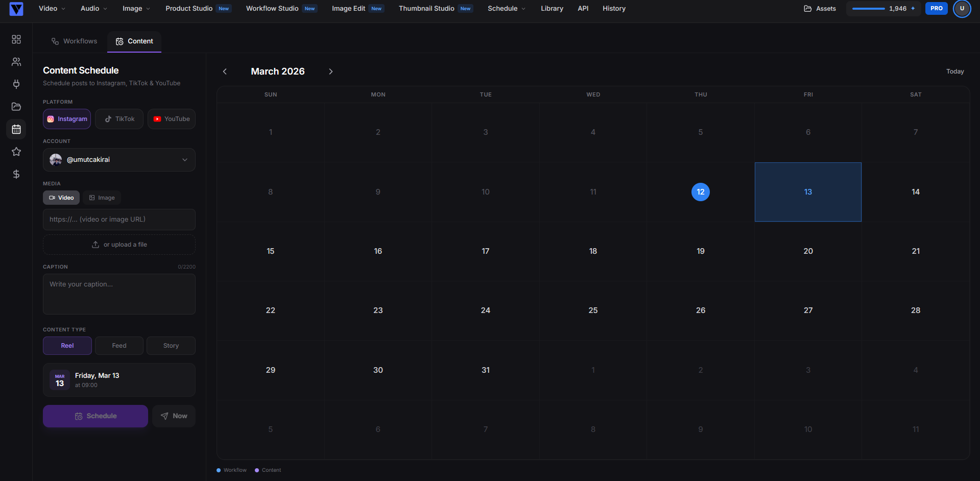Image resolution: width=980 pixels, height=481 pixels.
Task: Open Assets folder button
Action: tap(820, 9)
